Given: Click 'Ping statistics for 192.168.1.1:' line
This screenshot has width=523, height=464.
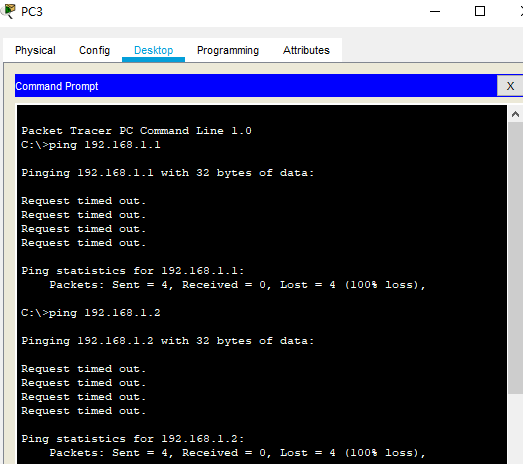Looking at the screenshot, I should point(133,271).
